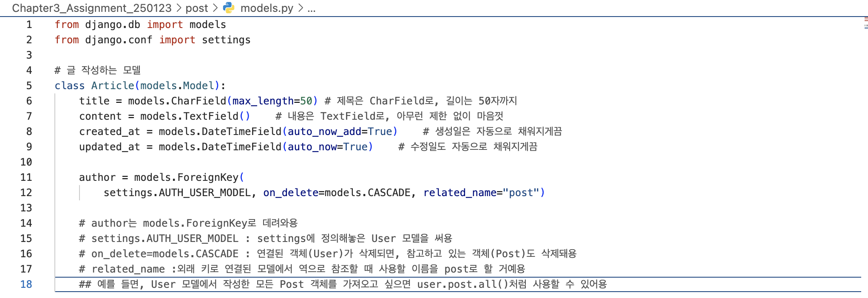Click 'updated_at' variable name on line 9
Screen dimensions: 868x298
coord(110,147)
